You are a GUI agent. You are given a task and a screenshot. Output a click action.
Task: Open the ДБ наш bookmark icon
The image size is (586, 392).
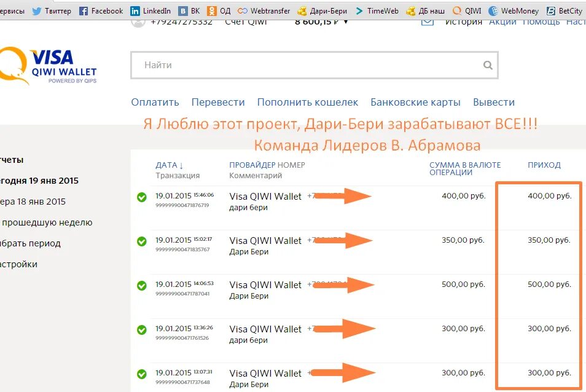point(411,11)
